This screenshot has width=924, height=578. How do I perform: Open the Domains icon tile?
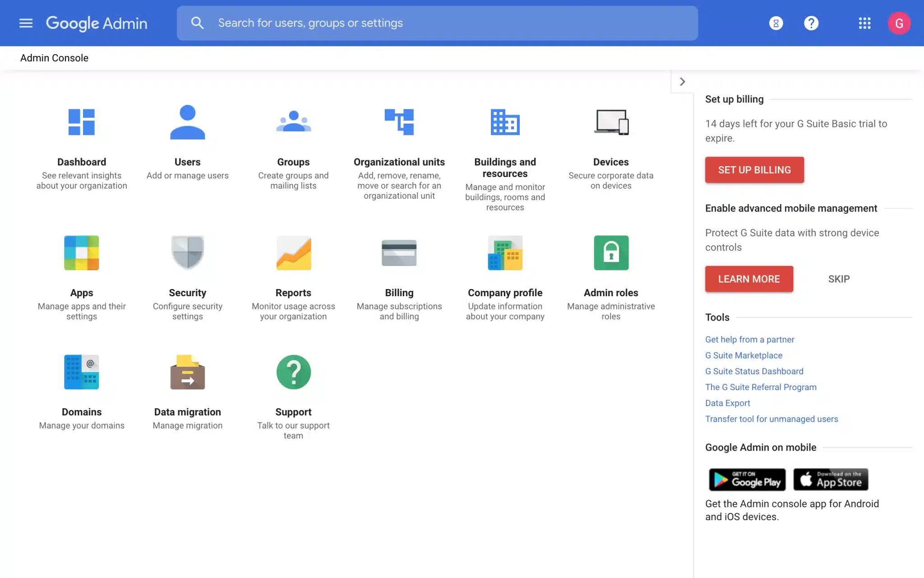82,372
